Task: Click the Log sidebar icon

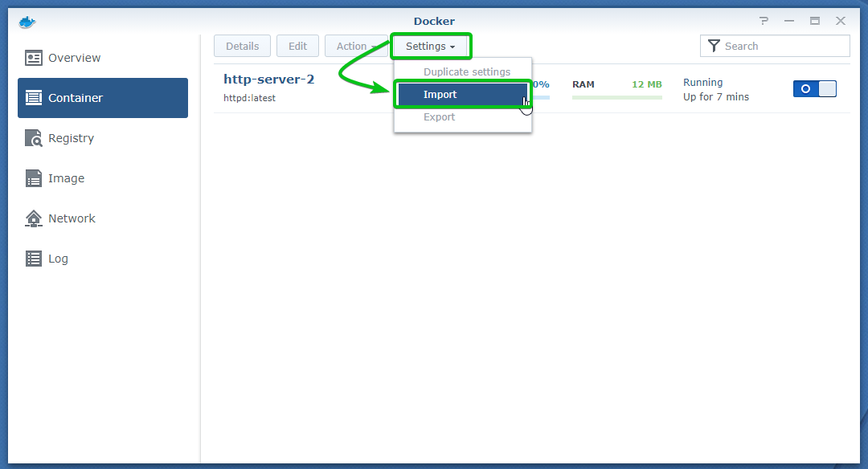Action: [x=33, y=259]
